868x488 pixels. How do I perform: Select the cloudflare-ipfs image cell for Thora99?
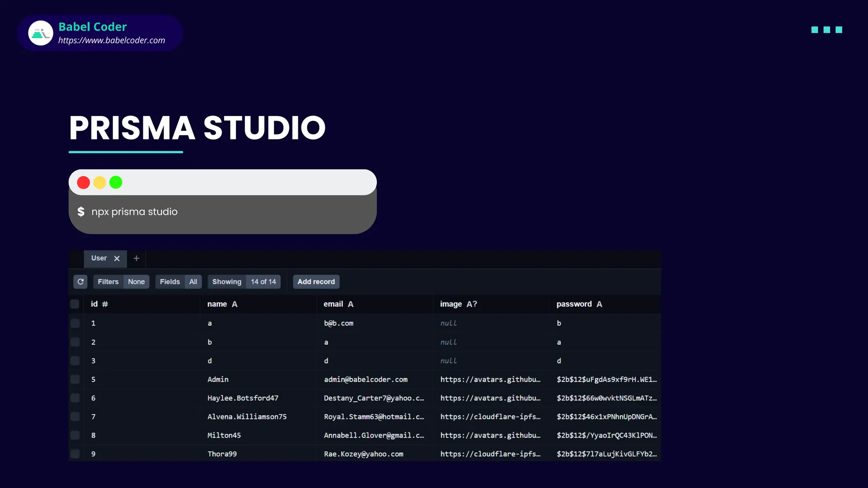click(491, 454)
